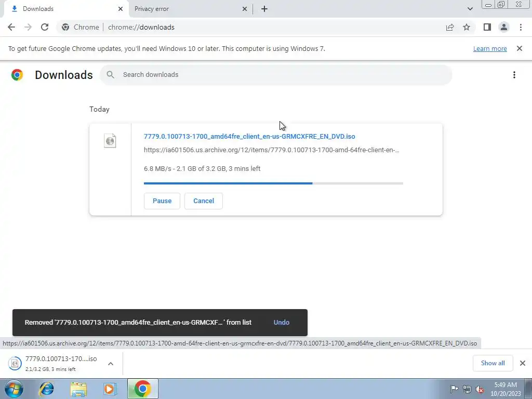The height and width of the screenshot is (399, 532).
Task: Cancel the ISO download
Action: [204, 201]
